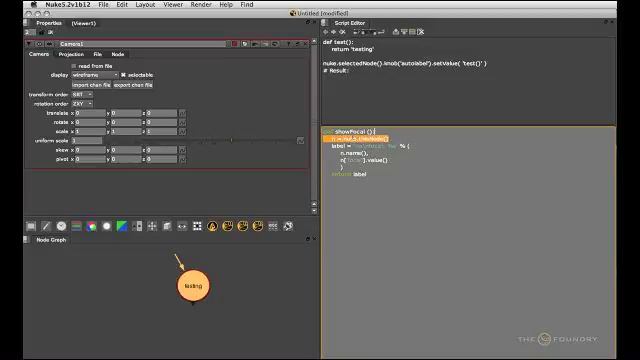Collapse the Camera1 properties panel triangle
Screen dimensions: 640x360
[29, 44]
